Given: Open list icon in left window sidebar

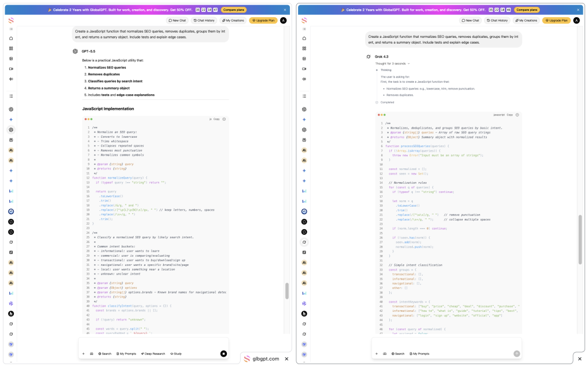Looking at the screenshot, I should click(11, 96).
